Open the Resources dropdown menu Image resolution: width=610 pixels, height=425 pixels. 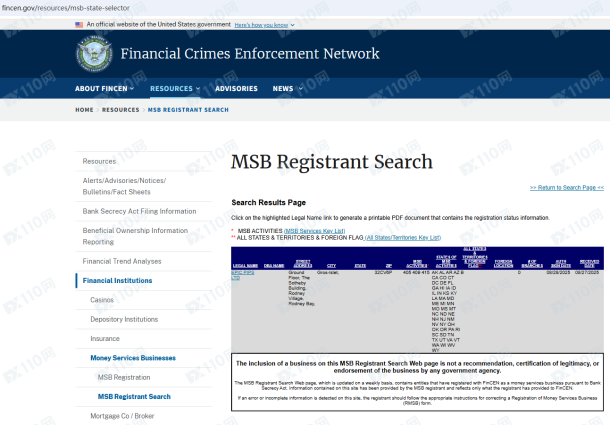[x=171, y=88]
